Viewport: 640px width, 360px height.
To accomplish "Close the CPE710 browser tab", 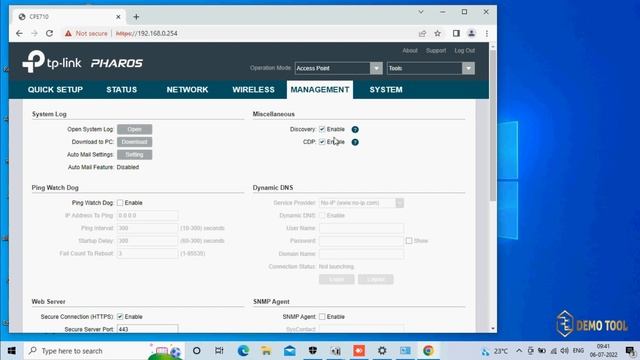I will [118, 17].
